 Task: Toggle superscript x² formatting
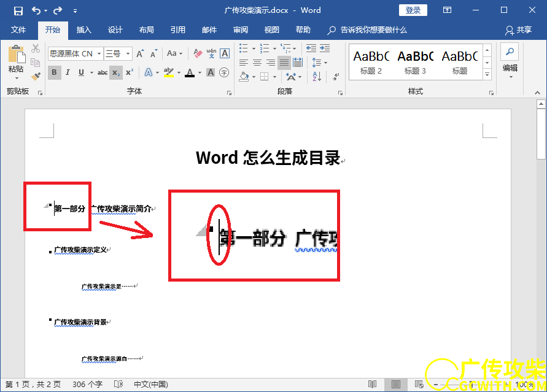pos(130,72)
